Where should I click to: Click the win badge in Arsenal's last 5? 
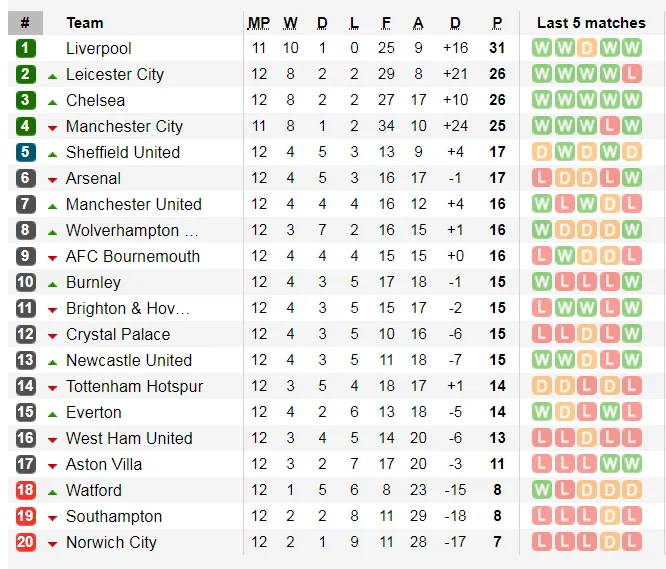[x=631, y=178]
